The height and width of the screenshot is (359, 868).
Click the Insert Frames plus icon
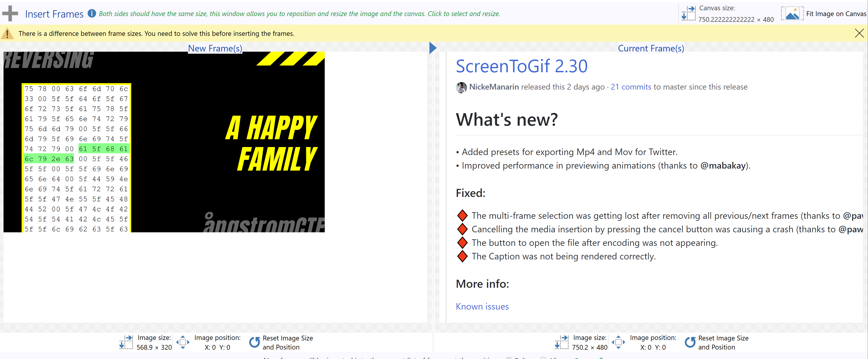coord(10,14)
